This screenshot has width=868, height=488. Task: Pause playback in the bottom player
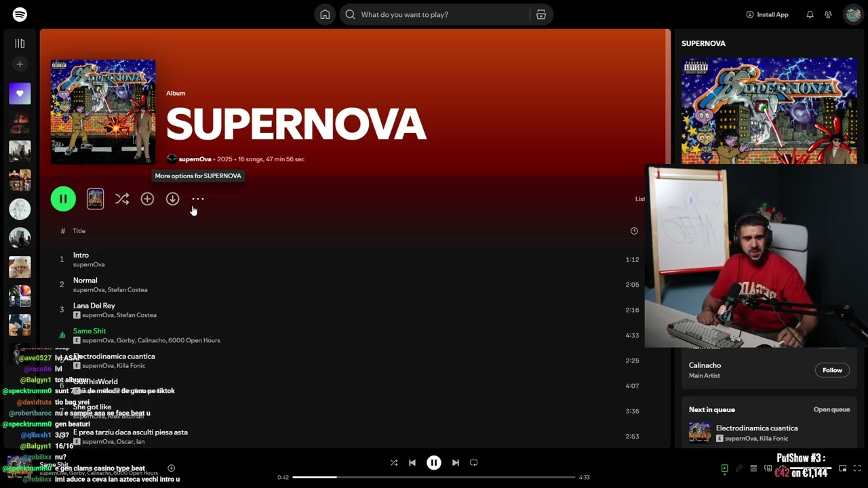(434, 463)
